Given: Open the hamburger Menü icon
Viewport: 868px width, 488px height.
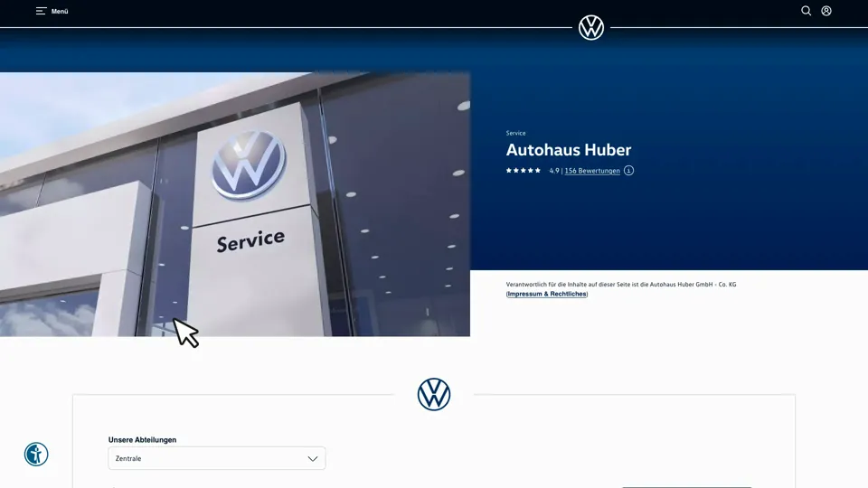Looking at the screenshot, I should tap(41, 11).
